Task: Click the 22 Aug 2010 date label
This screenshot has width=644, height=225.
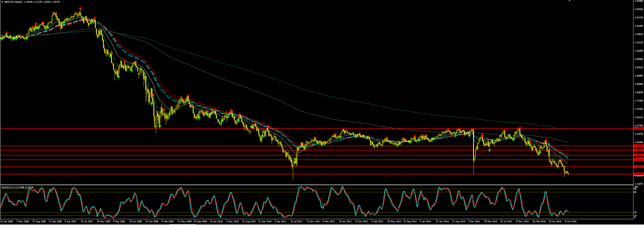Action: [x=249, y=221]
